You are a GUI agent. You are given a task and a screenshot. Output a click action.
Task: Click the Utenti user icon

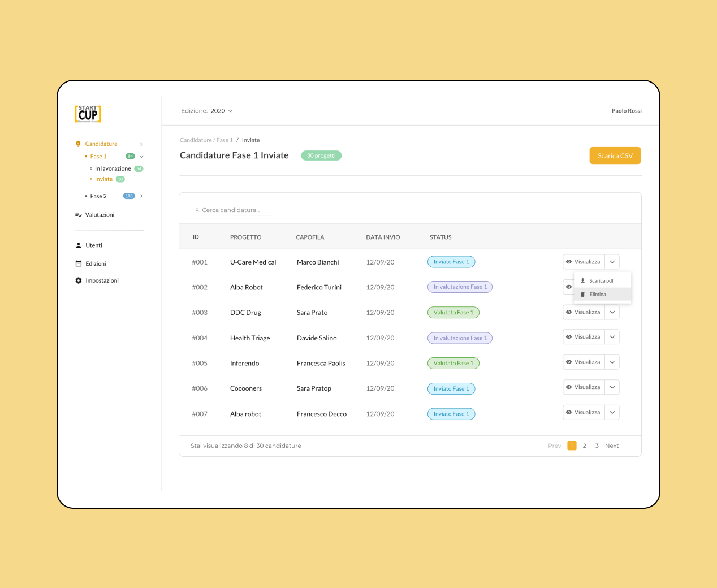pyautogui.click(x=77, y=245)
